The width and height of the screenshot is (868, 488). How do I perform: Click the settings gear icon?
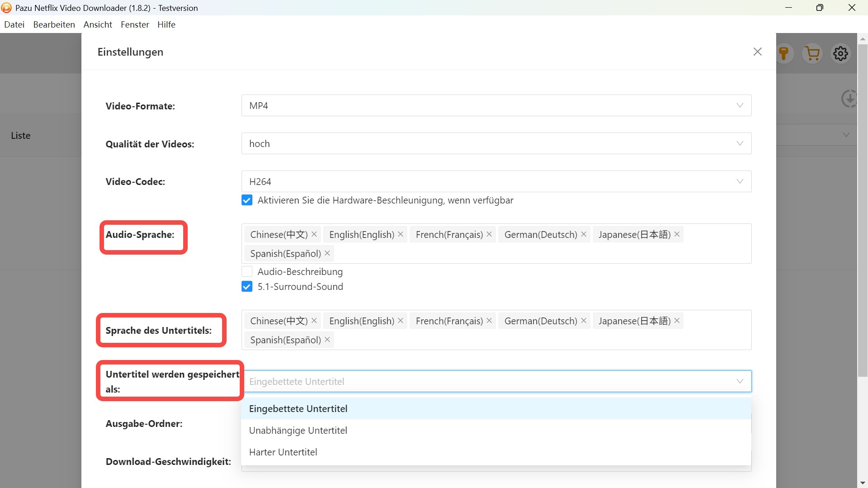[x=840, y=53]
